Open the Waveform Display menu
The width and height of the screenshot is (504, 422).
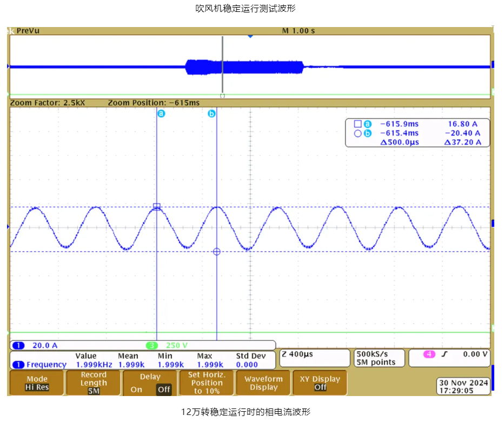coord(263,383)
